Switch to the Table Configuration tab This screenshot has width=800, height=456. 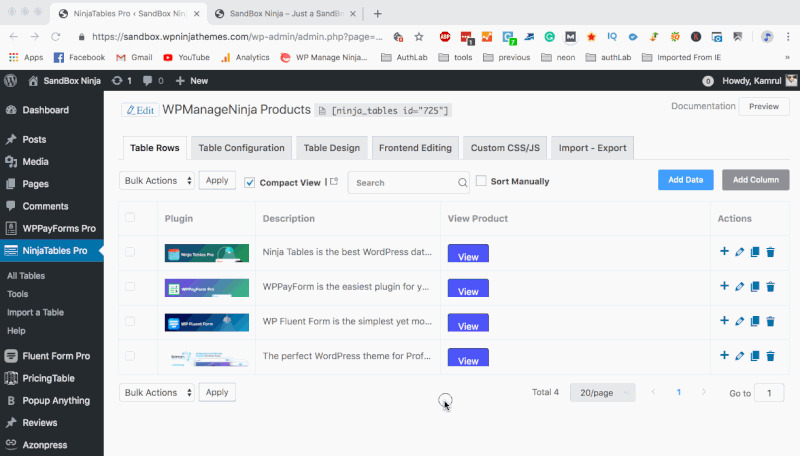click(241, 148)
